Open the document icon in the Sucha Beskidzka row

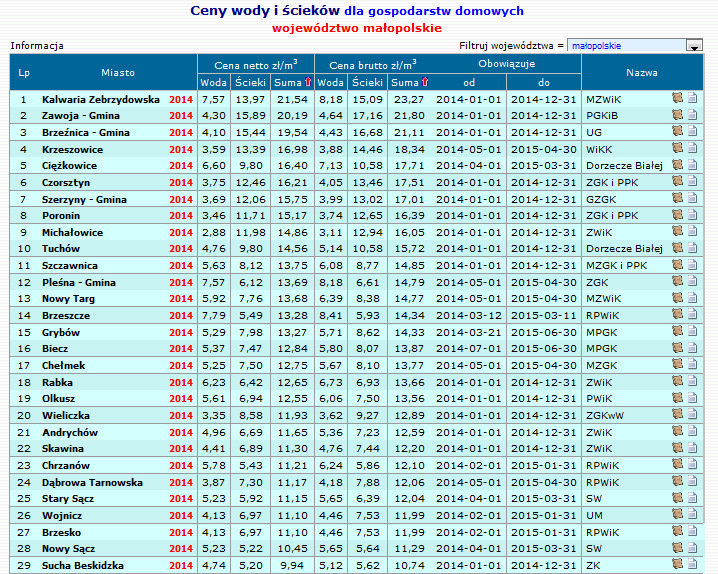point(692,565)
